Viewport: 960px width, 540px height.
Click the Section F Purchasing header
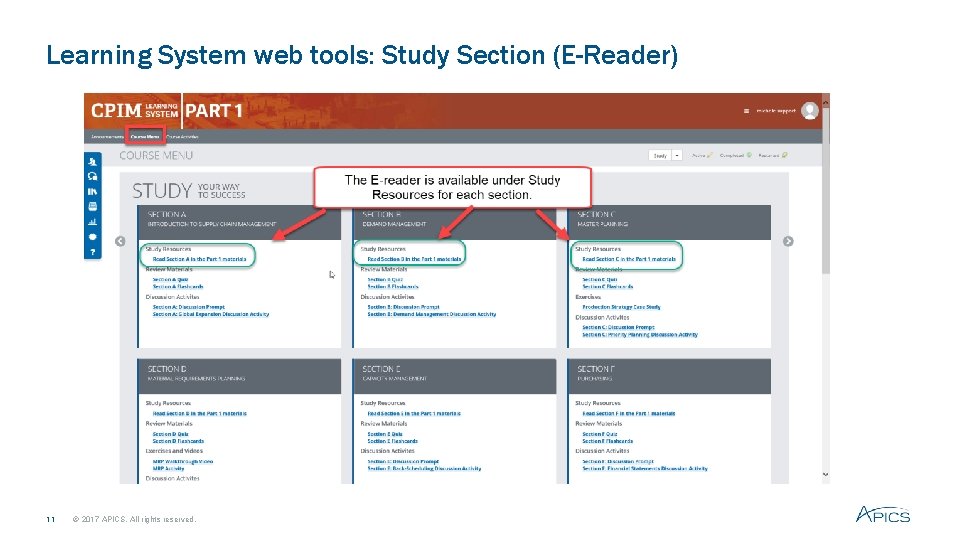click(x=669, y=376)
